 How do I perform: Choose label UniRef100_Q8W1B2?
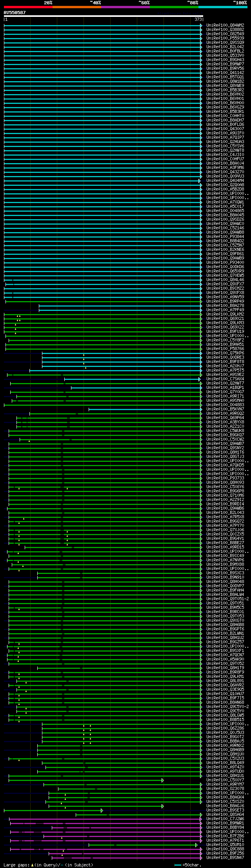tap(225, 81)
